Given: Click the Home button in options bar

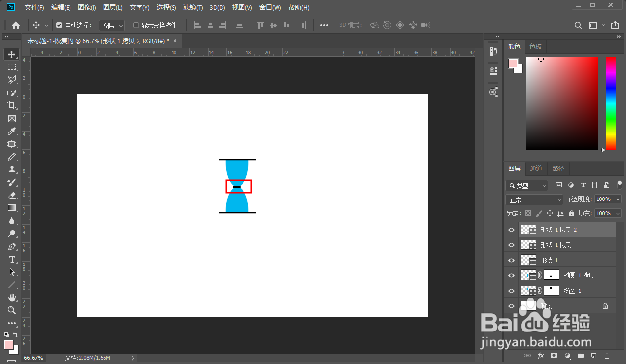Looking at the screenshot, I should pyautogui.click(x=16, y=25).
